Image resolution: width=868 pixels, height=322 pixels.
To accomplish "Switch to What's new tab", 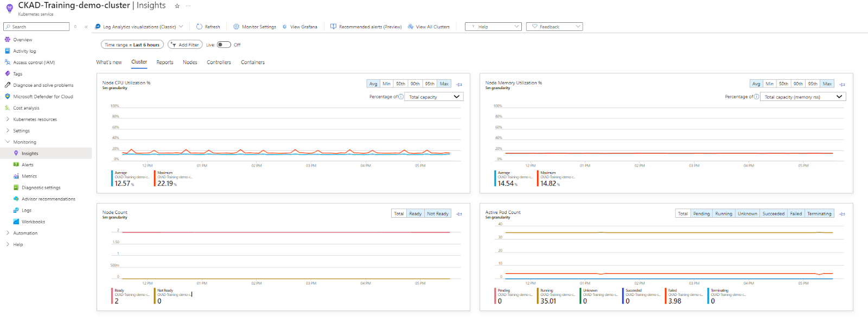I will (x=109, y=62).
